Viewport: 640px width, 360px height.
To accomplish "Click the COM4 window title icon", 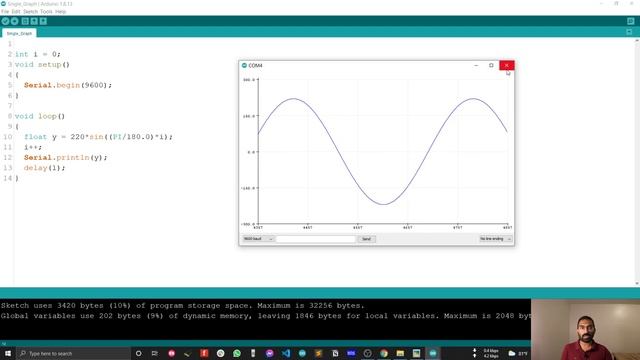I will click(244, 65).
